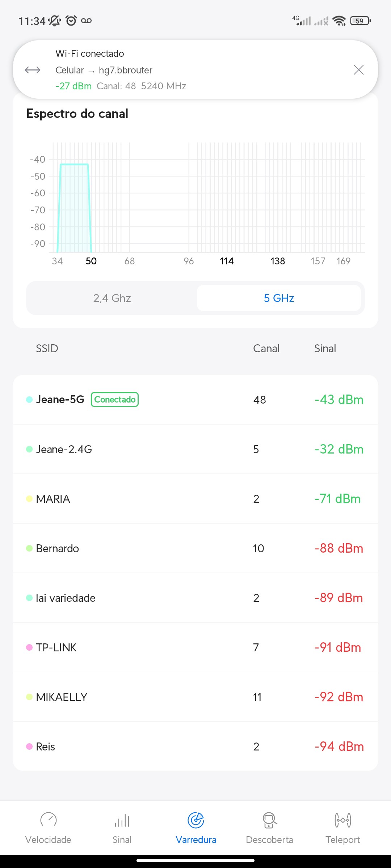Select the Jeane-5G connected network row
391x868 pixels.
point(195,400)
